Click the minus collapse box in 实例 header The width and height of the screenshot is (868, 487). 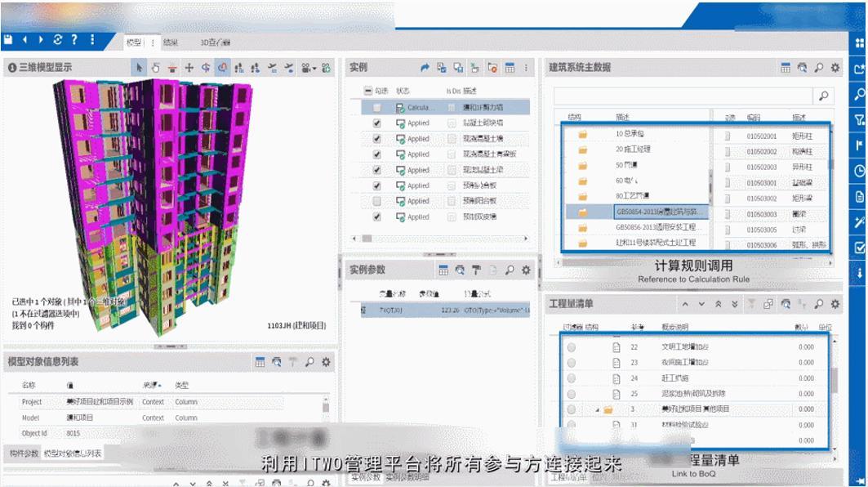click(x=367, y=91)
